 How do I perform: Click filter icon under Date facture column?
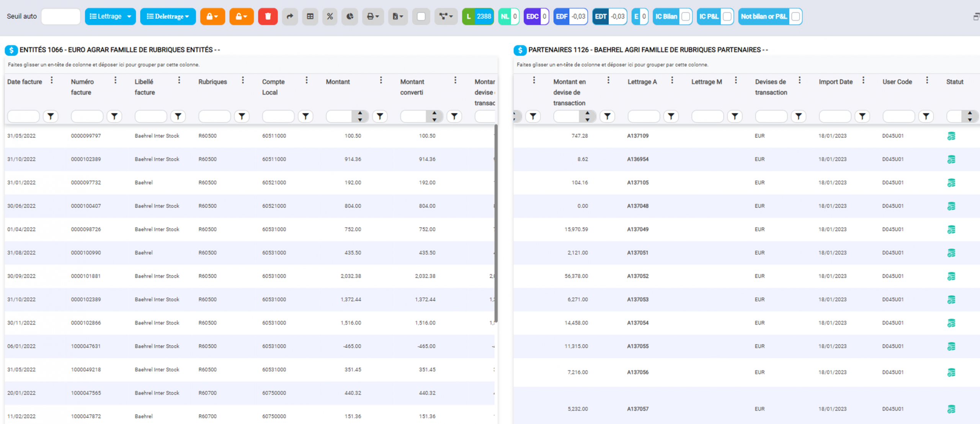coord(51,116)
